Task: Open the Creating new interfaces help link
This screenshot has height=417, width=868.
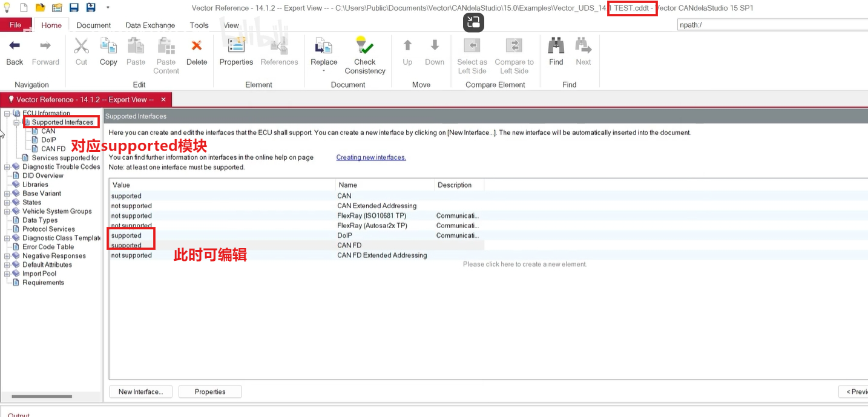Action: pyautogui.click(x=371, y=157)
